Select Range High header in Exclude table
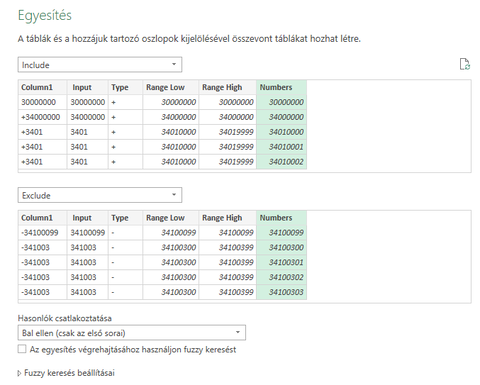Screen dimensions: 480x385 [x=228, y=218]
